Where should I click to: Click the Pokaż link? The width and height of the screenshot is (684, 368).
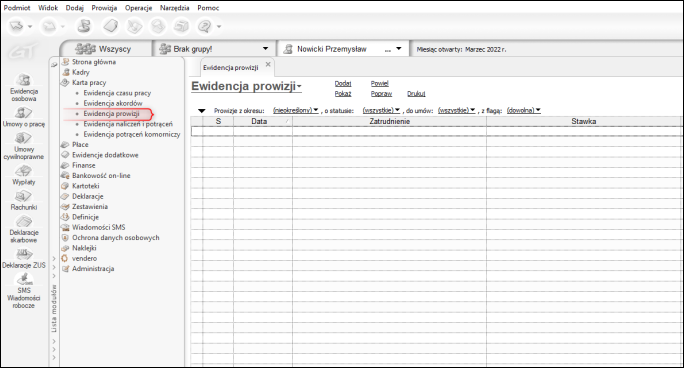pyautogui.click(x=343, y=93)
